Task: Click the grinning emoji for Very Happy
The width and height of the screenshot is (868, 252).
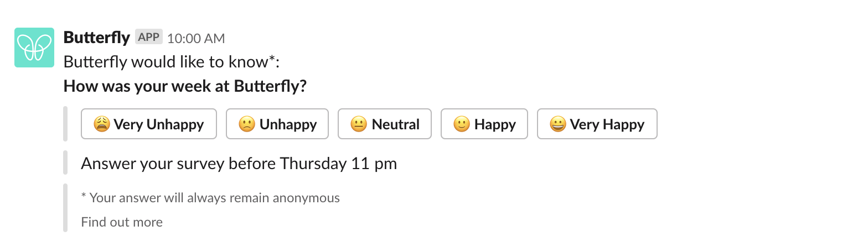Action: click(558, 124)
